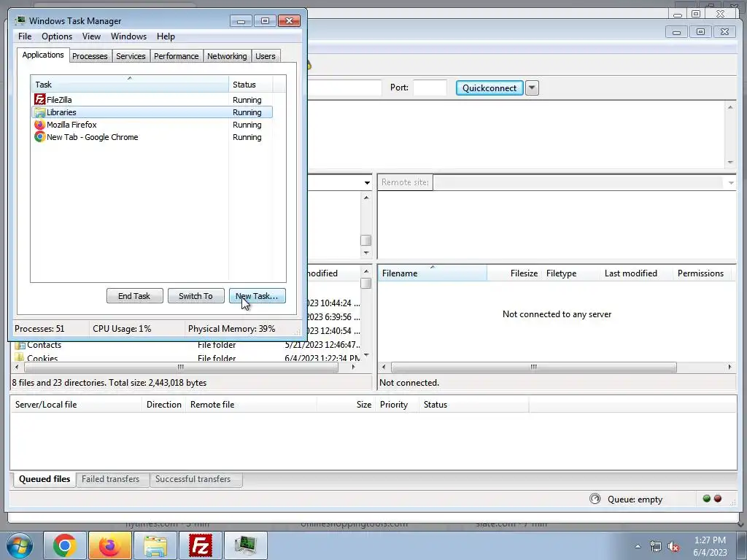
Task: Click the Port input field
Action: tap(430, 87)
